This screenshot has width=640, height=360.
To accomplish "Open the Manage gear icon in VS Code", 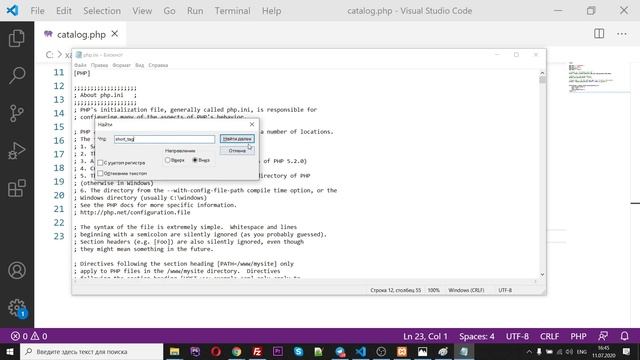I will (17, 308).
